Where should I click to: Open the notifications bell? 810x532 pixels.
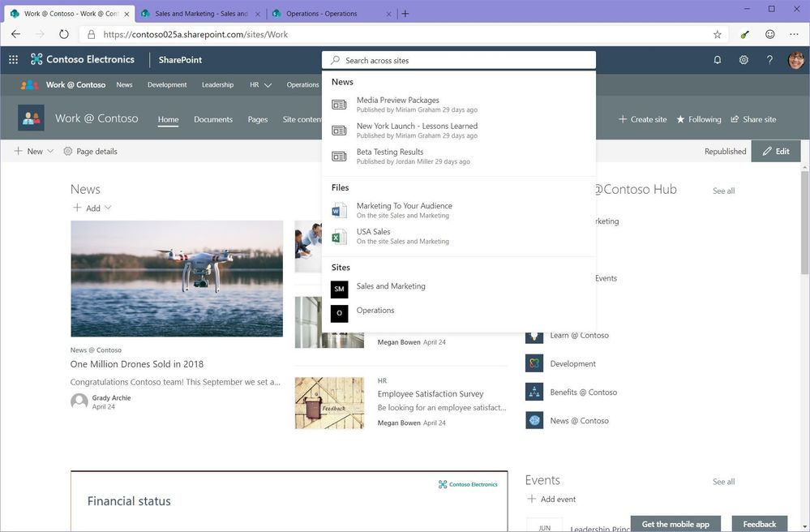(x=718, y=60)
